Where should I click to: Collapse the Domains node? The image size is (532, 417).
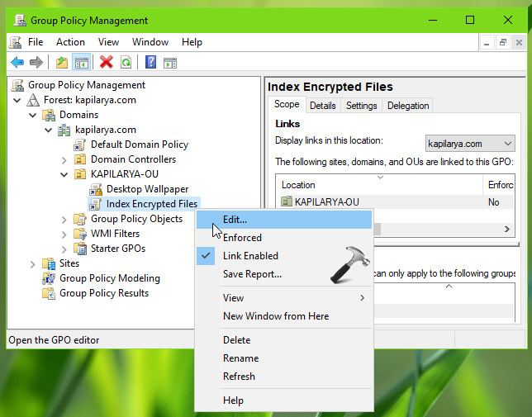click(x=32, y=115)
